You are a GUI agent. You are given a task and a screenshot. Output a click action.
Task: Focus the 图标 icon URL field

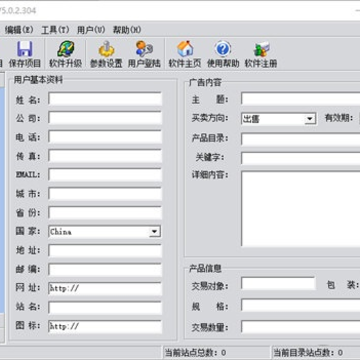105,327
